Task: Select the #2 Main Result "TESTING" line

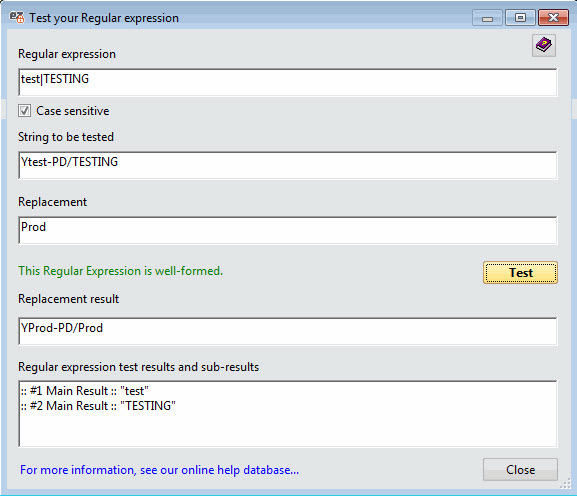Action: tap(98, 406)
